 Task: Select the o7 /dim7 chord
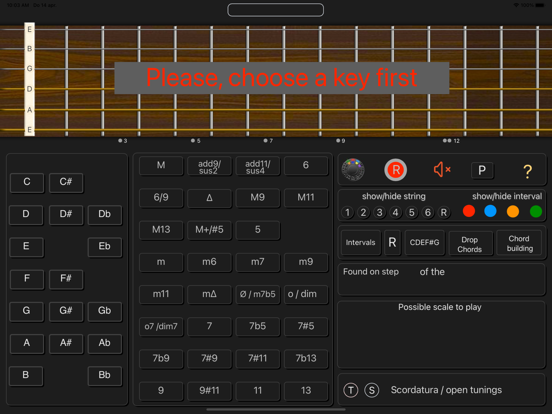point(161,327)
